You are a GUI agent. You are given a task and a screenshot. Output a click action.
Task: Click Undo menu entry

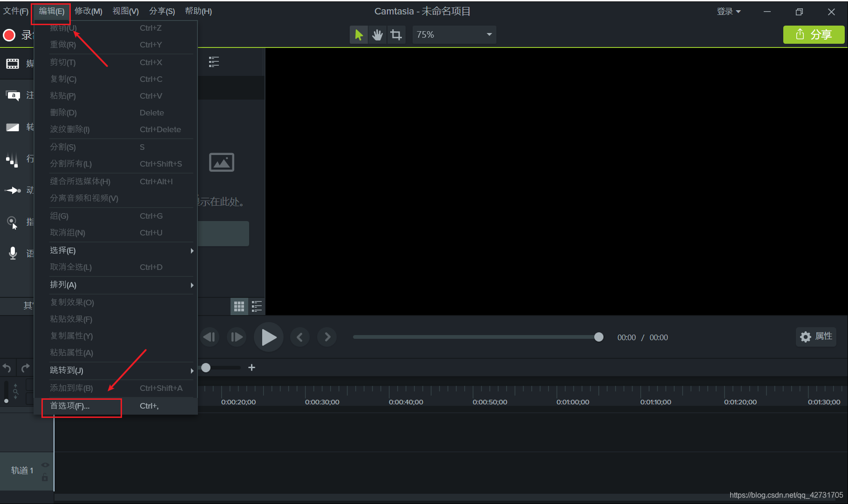[116, 28]
